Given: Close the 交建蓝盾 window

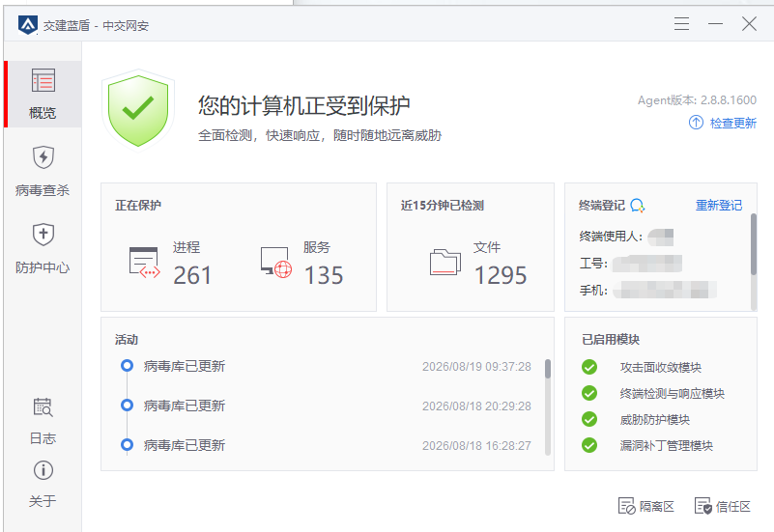Looking at the screenshot, I should 749,24.
